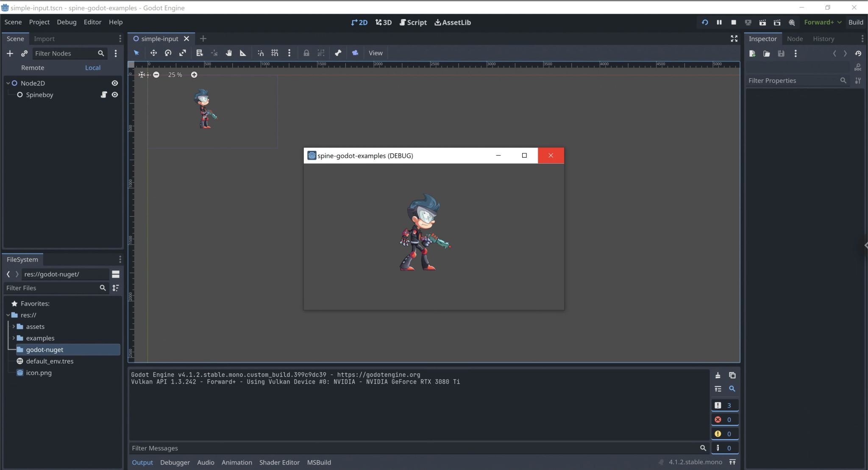Image resolution: width=868 pixels, height=470 pixels.
Task: Click the skeleton bone options icon
Action: pos(338,53)
